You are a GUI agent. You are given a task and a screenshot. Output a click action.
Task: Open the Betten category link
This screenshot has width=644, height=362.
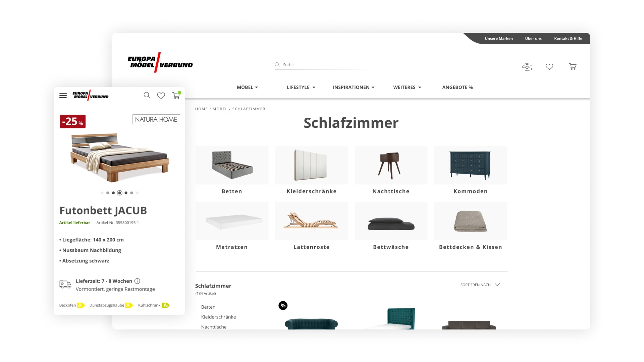232,170
